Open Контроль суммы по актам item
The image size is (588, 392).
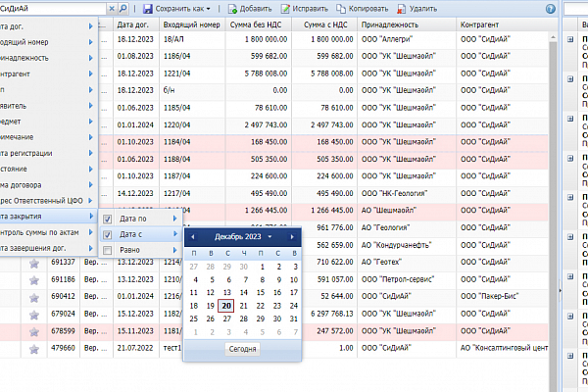coord(48,232)
